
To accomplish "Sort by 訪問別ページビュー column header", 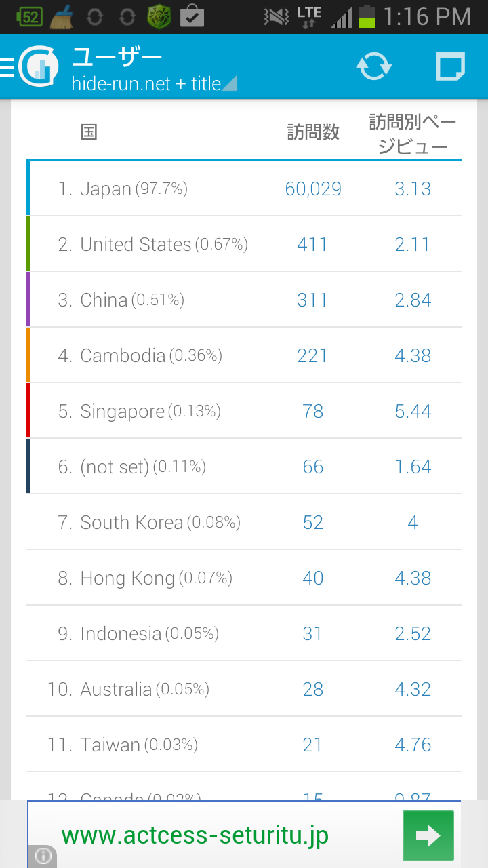I will [x=412, y=134].
